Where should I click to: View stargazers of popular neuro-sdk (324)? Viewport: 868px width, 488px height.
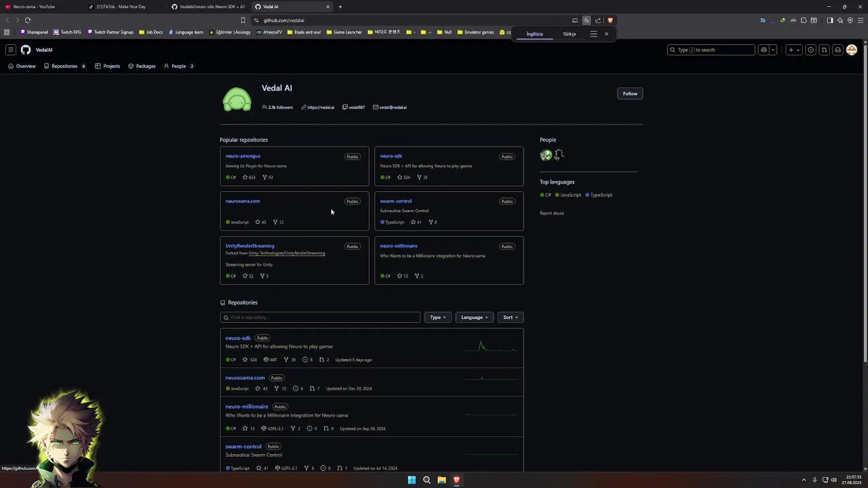point(403,177)
